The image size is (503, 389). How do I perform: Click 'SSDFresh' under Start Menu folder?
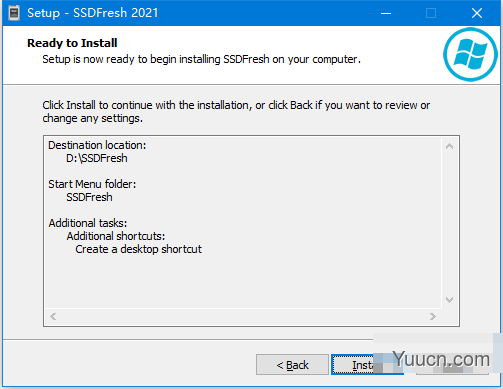[89, 197]
